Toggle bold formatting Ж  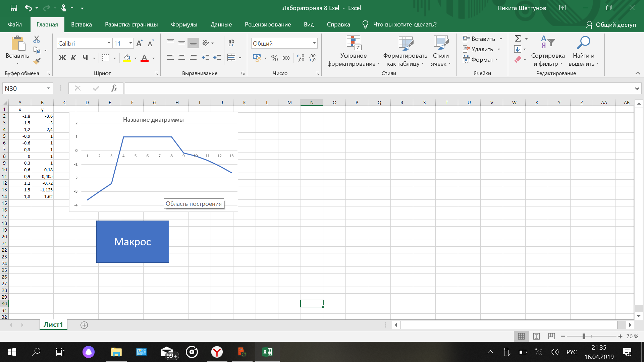(x=62, y=58)
